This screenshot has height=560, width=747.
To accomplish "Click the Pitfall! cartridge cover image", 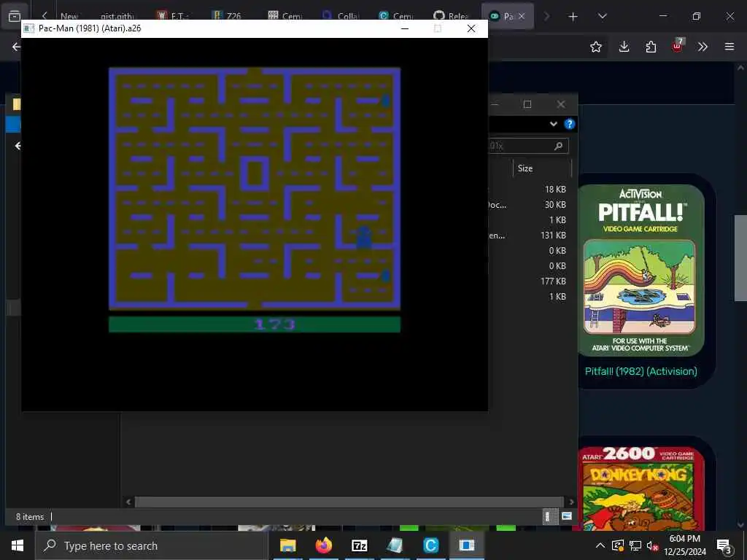I will pyautogui.click(x=640, y=270).
